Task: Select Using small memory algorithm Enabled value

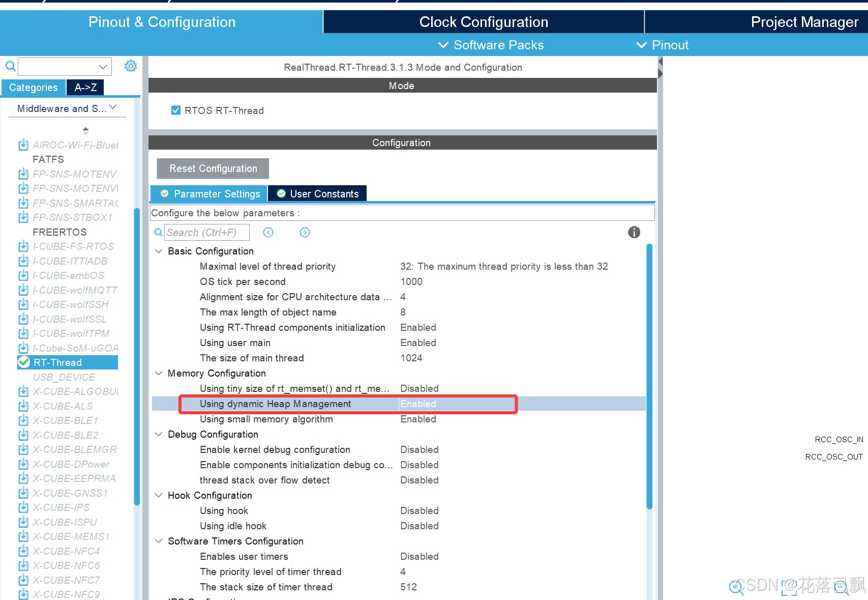Action: pyautogui.click(x=418, y=419)
